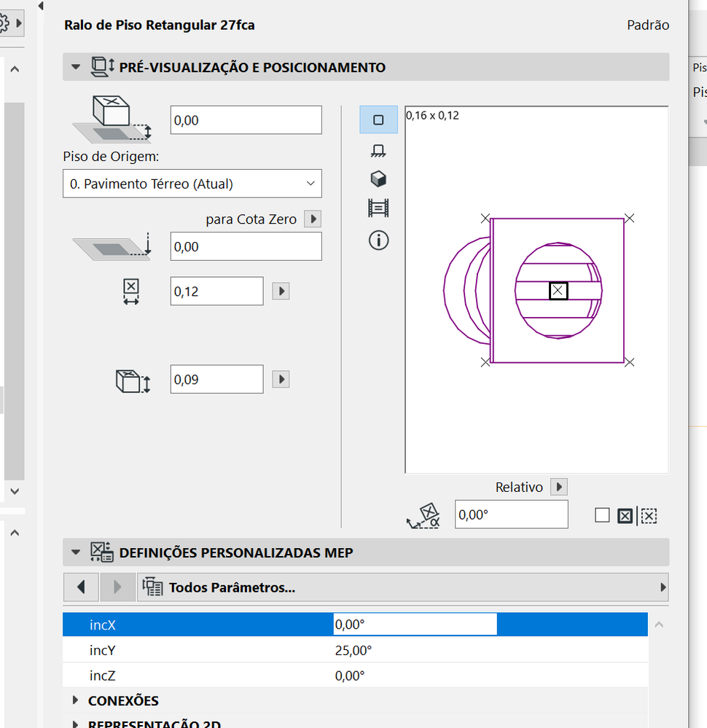Click the settings gear icon
This screenshot has height=728, width=707.
[4, 23]
